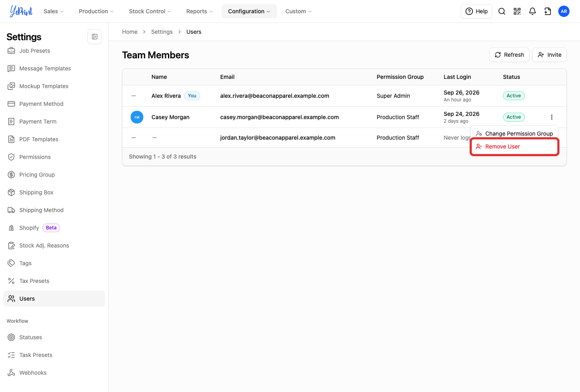
Task: Open three-dot actions for Casey Morgan
Action: tap(552, 117)
